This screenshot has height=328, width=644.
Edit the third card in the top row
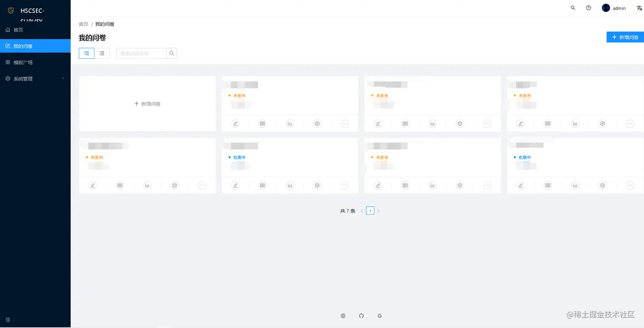pyautogui.click(x=378, y=124)
